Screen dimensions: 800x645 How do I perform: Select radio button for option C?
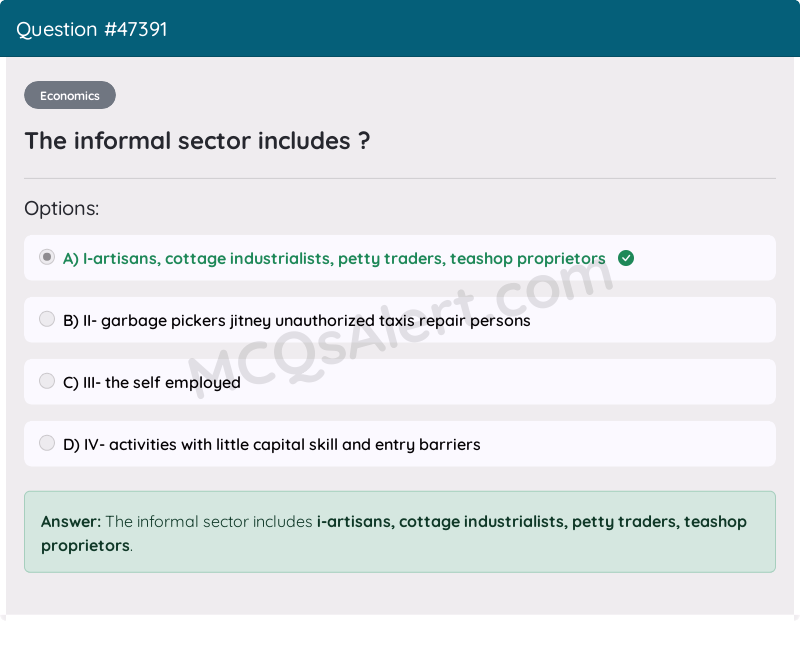coord(46,381)
